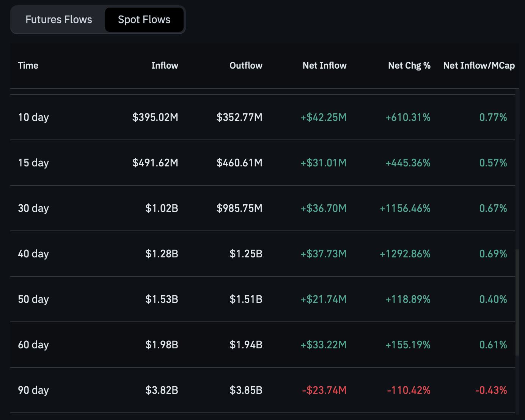
Task: Click the 50 day row label
Action: [33, 299]
